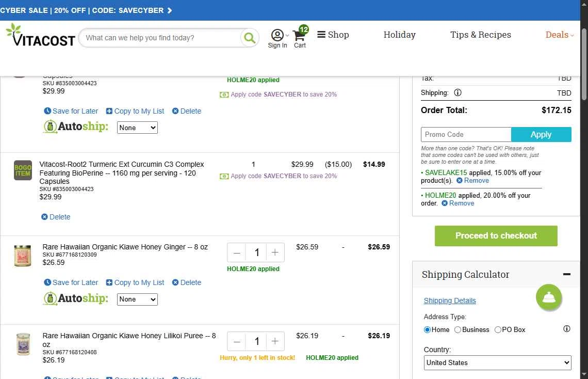Click Proceed to checkout button
This screenshot has width=588, height=379.
pos(496,235)
